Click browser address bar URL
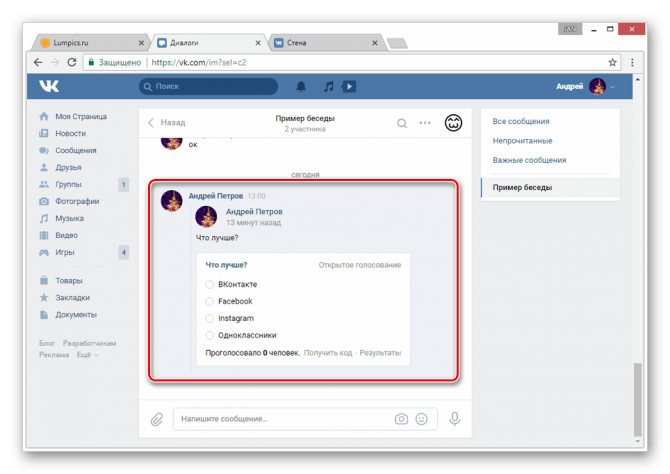The width and height of the screenshot is (670, 474). click(x=199, y=62)
